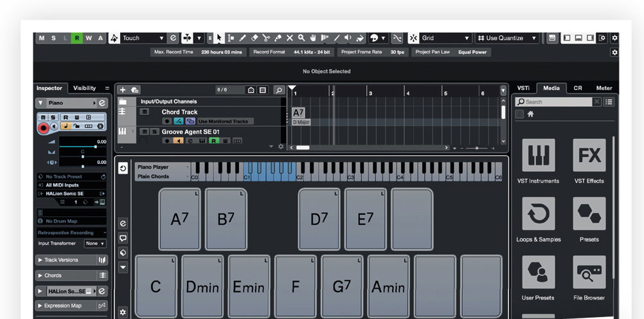Screen dimensions: 644x319
Task: Switch to the Visibility tab
Action: pyautogui.click(x=84, y=88)
